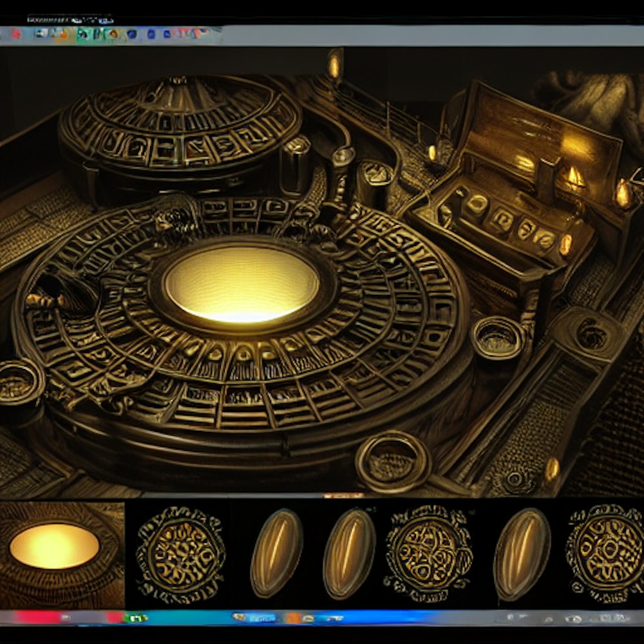
Task: Open the multicolored icon at end of top toolbar
Action: (x=188, y=33)
